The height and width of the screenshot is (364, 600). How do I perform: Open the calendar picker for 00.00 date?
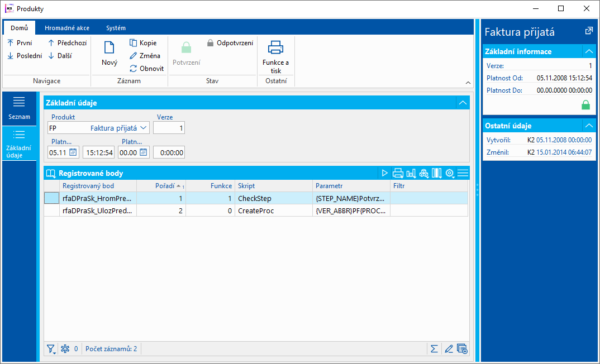click(143, 152)
